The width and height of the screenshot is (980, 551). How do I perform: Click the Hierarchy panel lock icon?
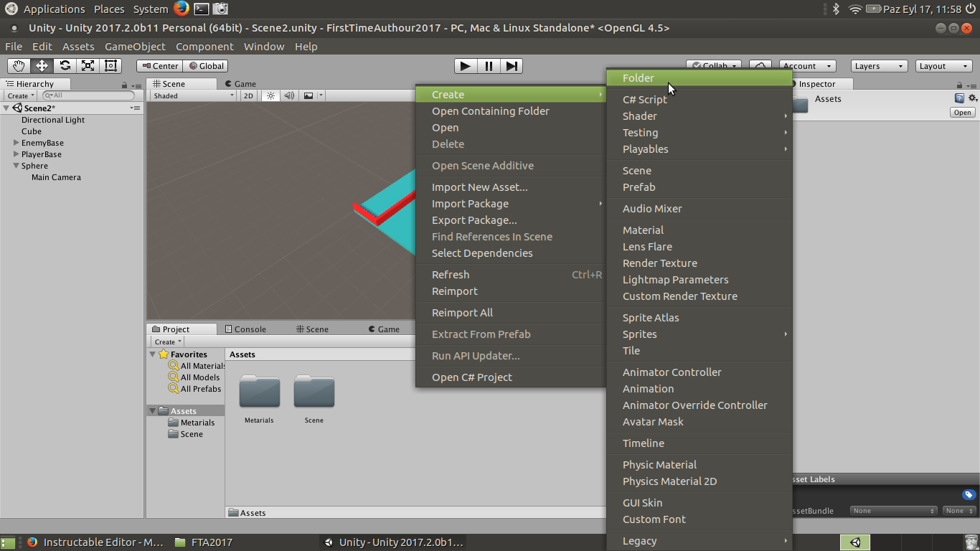(x=124, y=83)
